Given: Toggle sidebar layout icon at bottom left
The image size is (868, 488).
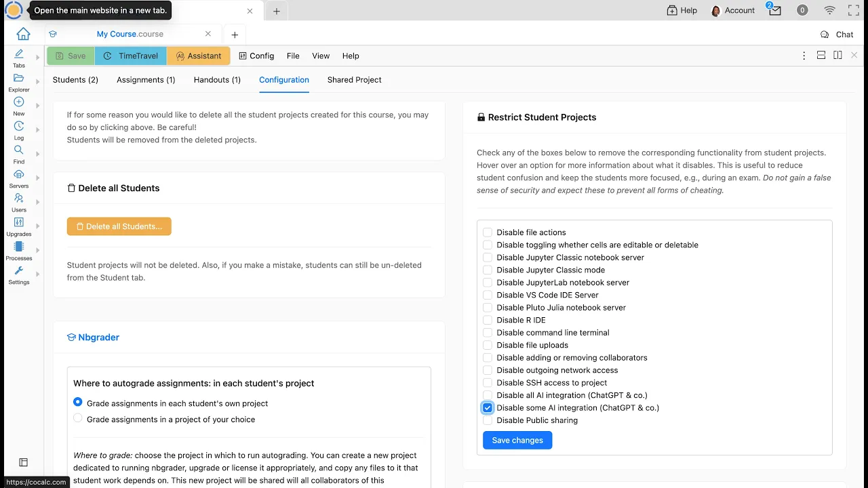Looking at the screenshot, I should click(23, 462).
